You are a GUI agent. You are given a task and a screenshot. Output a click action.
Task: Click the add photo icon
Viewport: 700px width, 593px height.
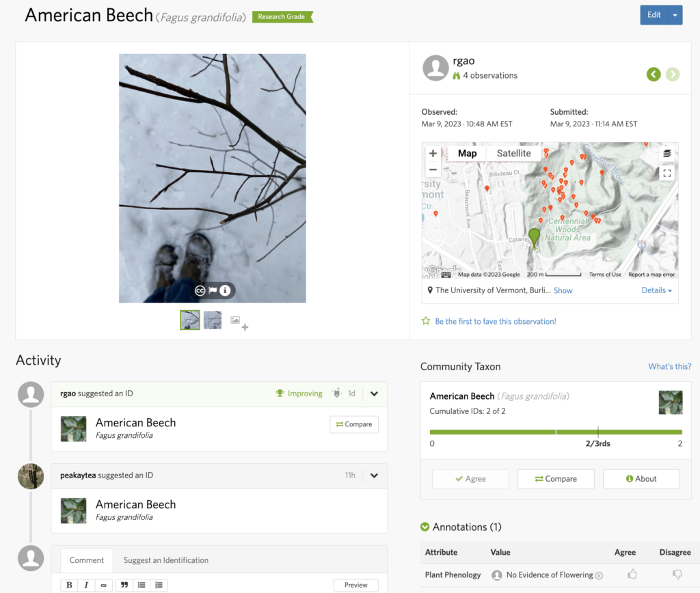[x=239, y=322]
